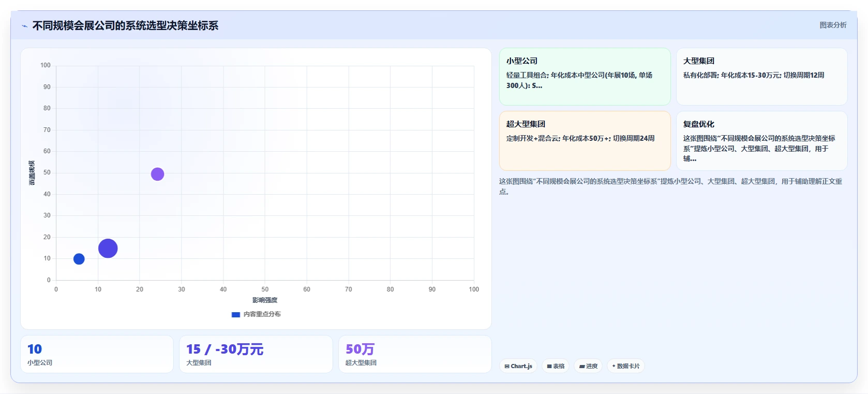This screenshot has width=868, height=394.
Task: Click the 轻量工具组合 description text
Action: point(579,80)
